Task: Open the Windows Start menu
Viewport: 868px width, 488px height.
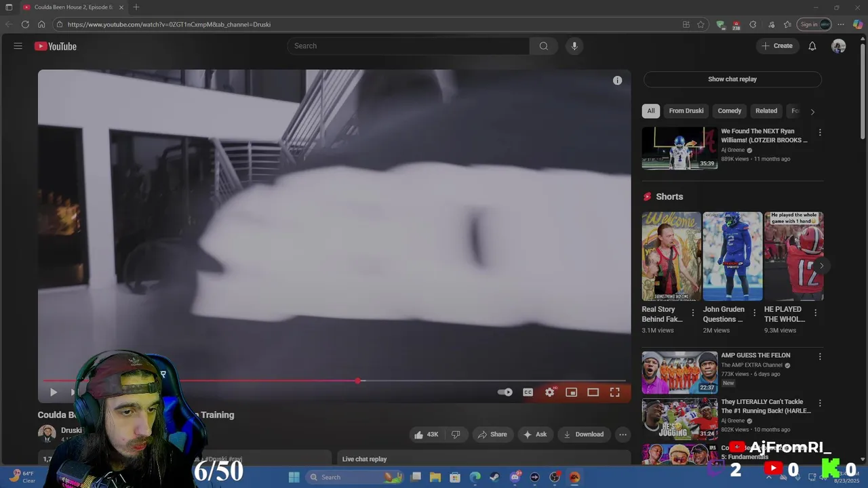Action: [x=294, y=477]
